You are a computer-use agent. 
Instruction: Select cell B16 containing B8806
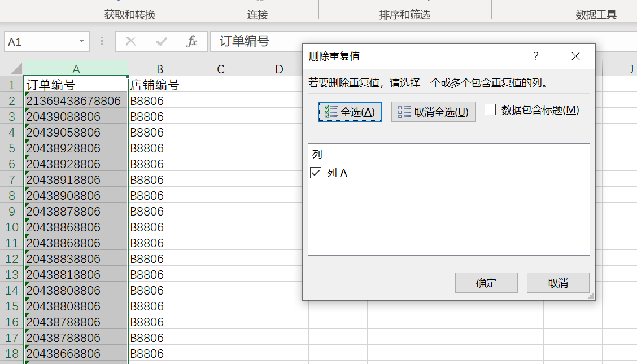tap(160, 322)
